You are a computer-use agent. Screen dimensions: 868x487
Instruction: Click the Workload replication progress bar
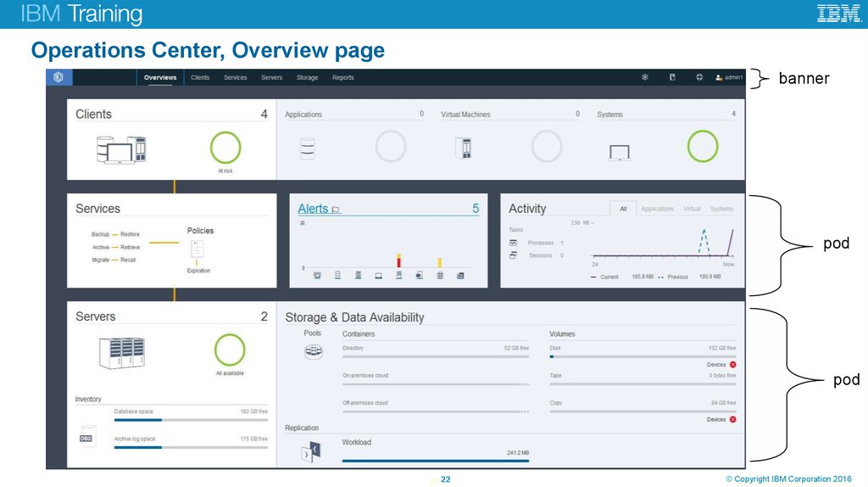[x=436, y=461]
